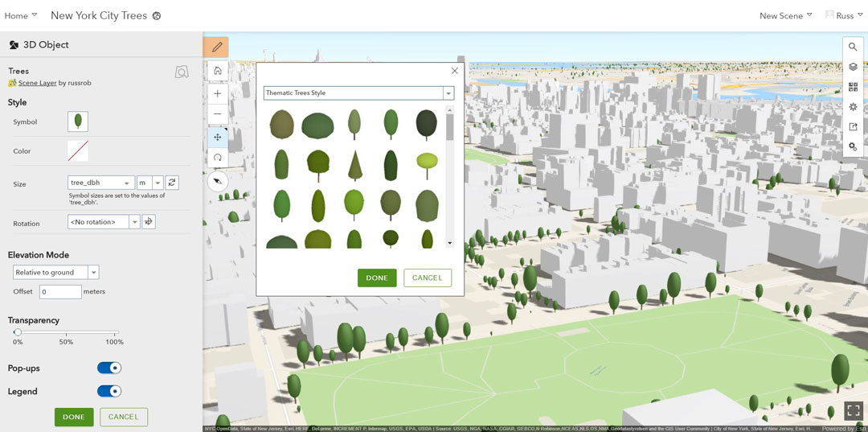Viewport: 868px width, 432px height.
Task: Click the Share scene icon
Action: (x=853, y=127)
